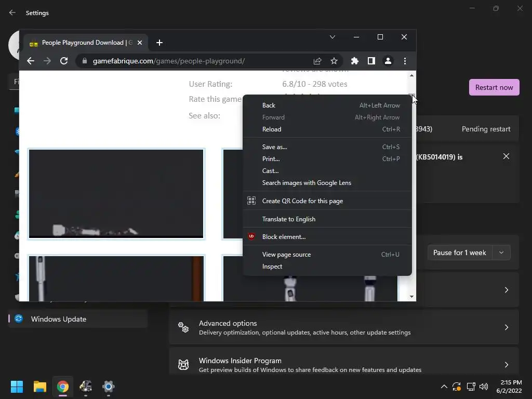Choose Inspect in the context menu
Viewport: 532px width, 399px height.
coord(327,267)
